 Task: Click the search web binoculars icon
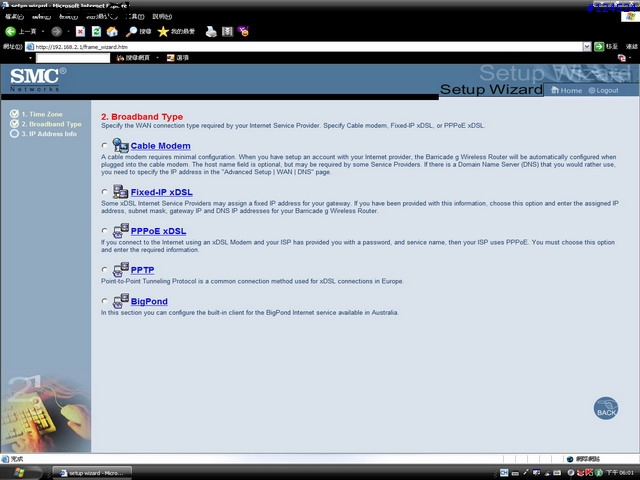(x=120, y=58)
